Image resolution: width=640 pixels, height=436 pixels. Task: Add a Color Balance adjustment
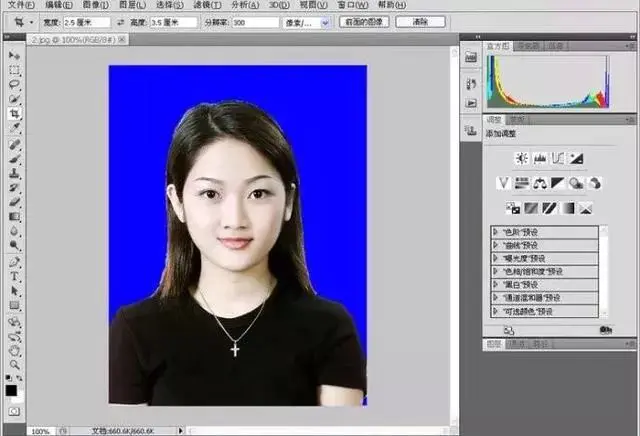click(x=540, y=183)
